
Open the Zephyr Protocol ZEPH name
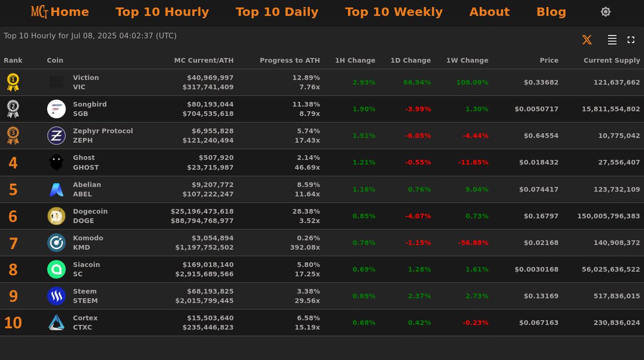point(103,135)
